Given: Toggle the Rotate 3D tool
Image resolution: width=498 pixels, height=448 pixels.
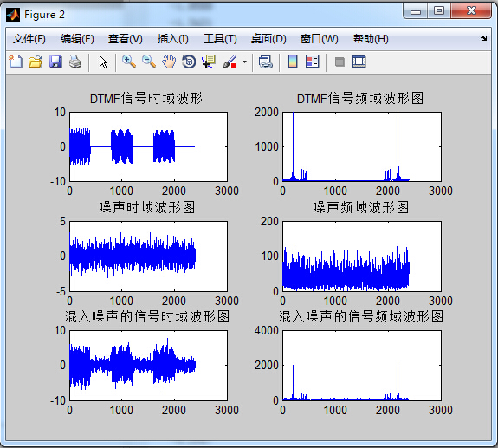Looking at the screenshot, I should [x=189, y=62].
